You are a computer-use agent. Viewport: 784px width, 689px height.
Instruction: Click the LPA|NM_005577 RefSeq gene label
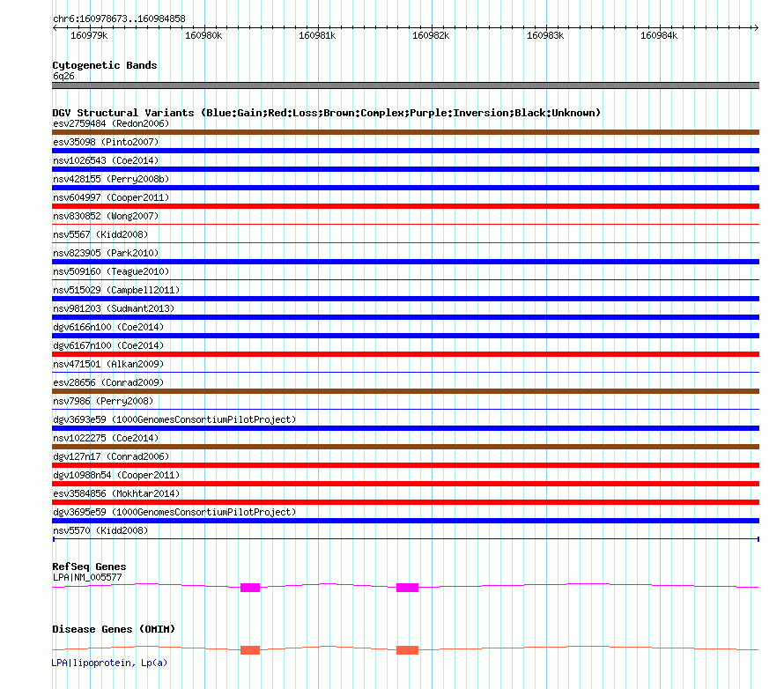pos(87,577)
